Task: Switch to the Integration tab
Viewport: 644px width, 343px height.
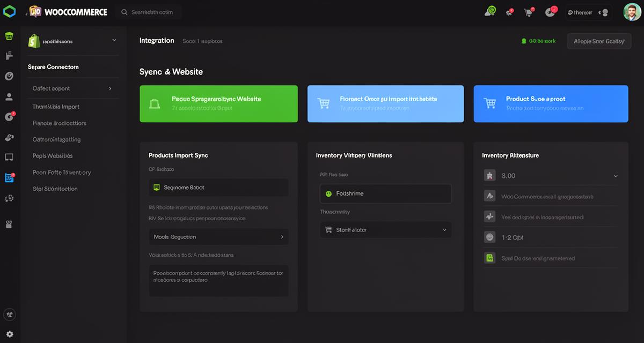Action: 157,41
